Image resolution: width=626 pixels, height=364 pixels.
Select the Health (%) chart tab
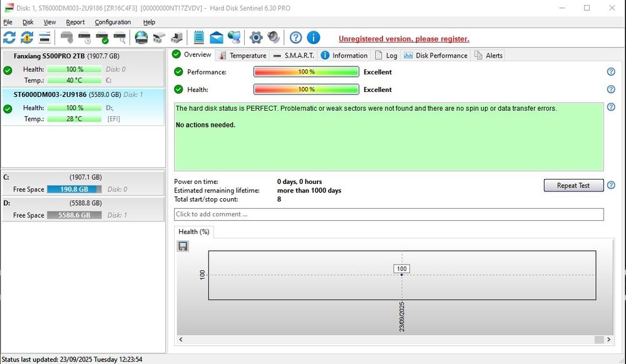[194, 231]
